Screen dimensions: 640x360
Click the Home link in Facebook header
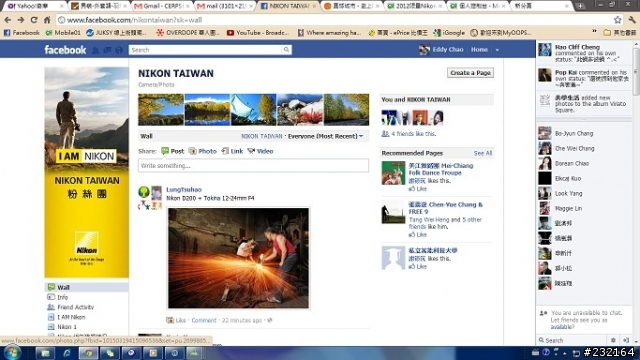479,50
